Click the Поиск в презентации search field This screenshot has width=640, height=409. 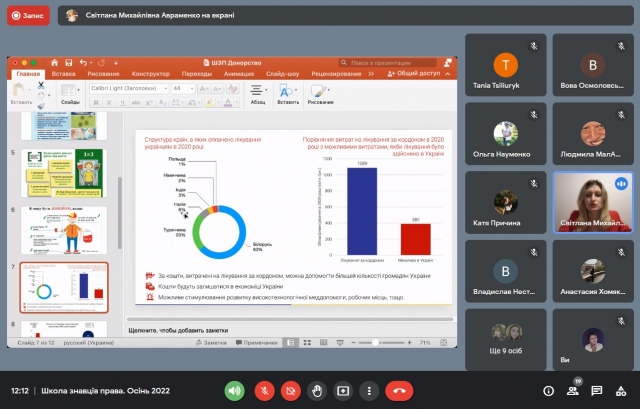tap(388, 62)
